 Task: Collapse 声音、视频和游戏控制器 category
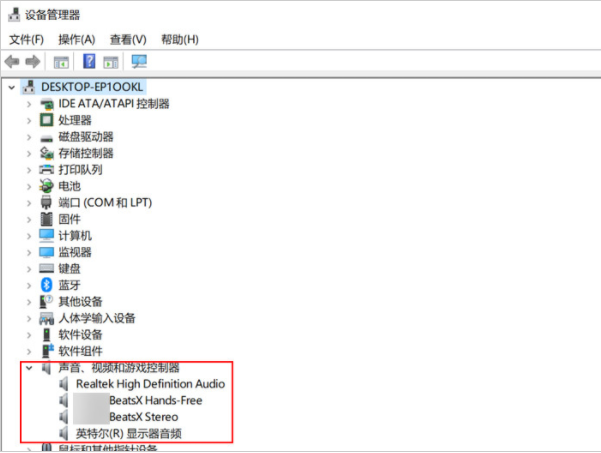[26, 368]
